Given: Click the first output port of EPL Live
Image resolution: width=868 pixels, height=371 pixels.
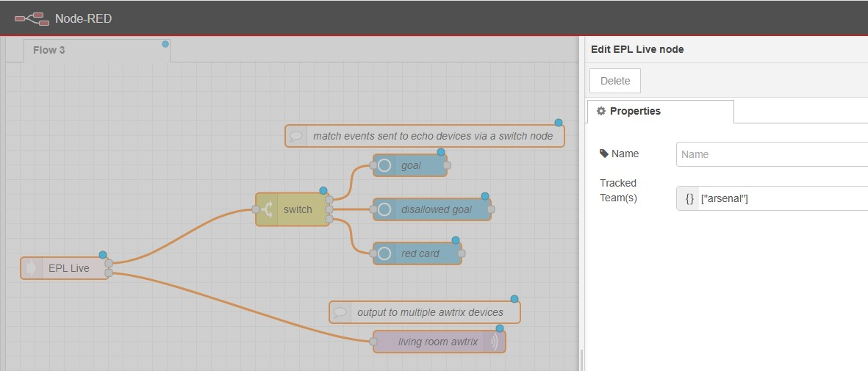Looking at the screenshot, I should (109, 264).
